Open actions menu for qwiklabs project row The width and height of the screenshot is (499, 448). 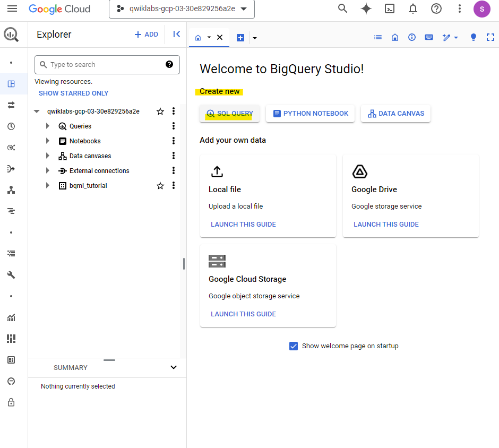174,111
